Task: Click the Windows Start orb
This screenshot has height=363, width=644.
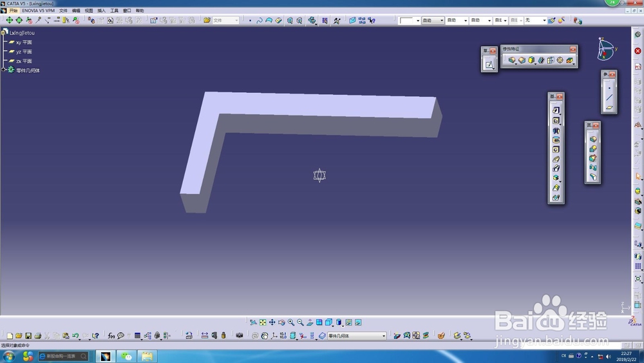Action: (x=8, y=356)
